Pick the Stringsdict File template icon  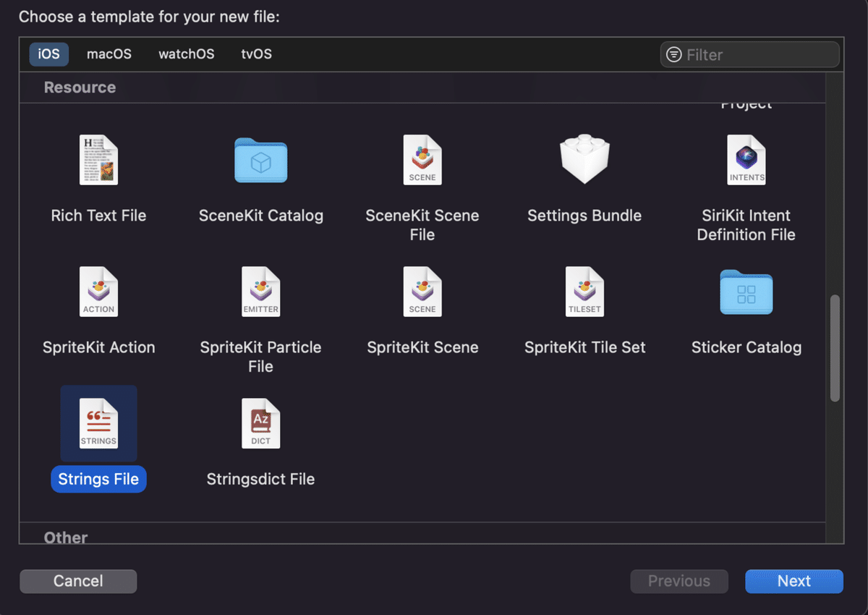tap(260, 423)
